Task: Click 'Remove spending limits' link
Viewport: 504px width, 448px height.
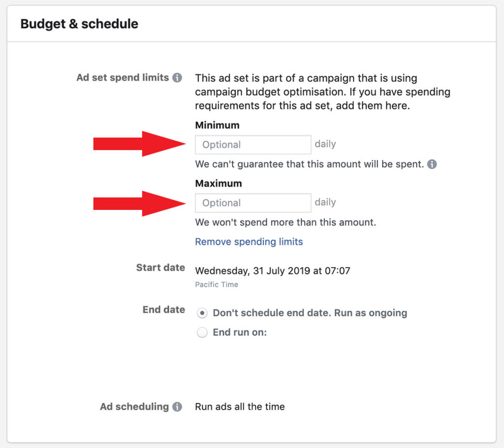Action: click(249, 241)
